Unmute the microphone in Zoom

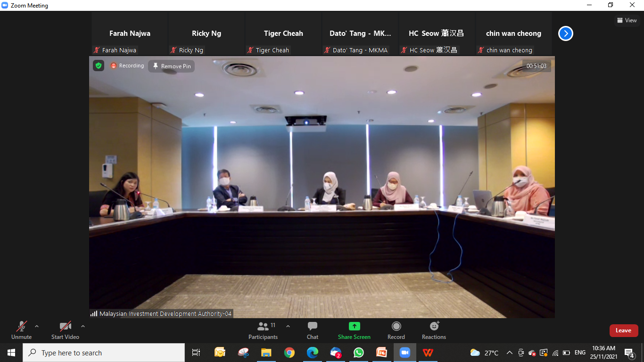pos(21,330)
